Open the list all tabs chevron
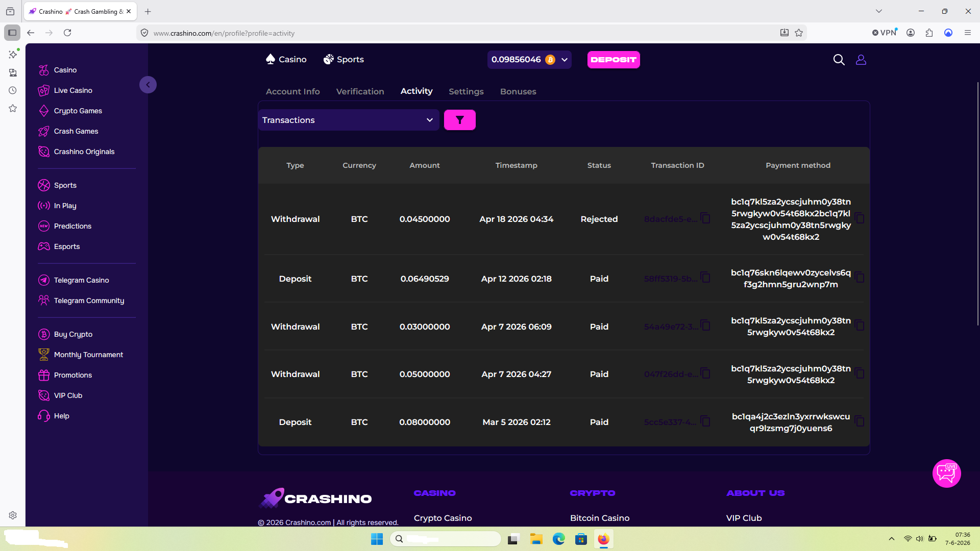The width and height of the screenshot is (980, 551). point(879,11)
